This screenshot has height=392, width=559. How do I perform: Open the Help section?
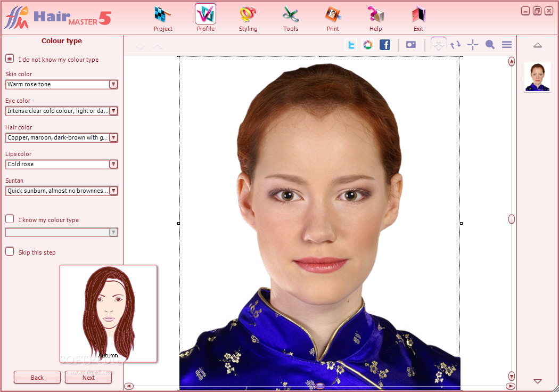(375, 19)
